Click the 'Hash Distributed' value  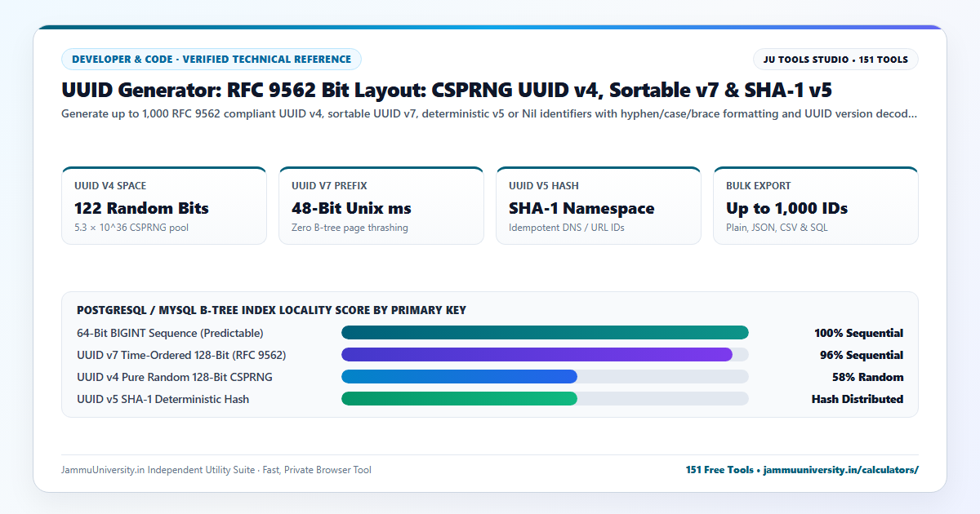point(857,399)
